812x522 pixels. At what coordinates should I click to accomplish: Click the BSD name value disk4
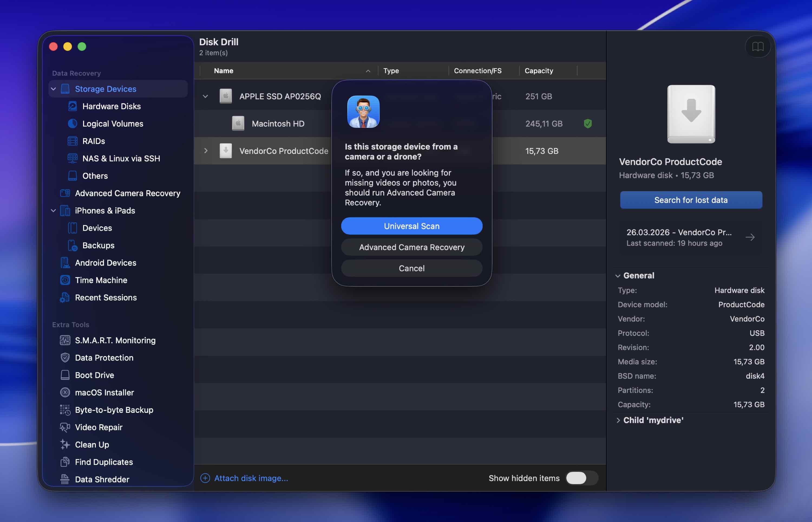755,376
